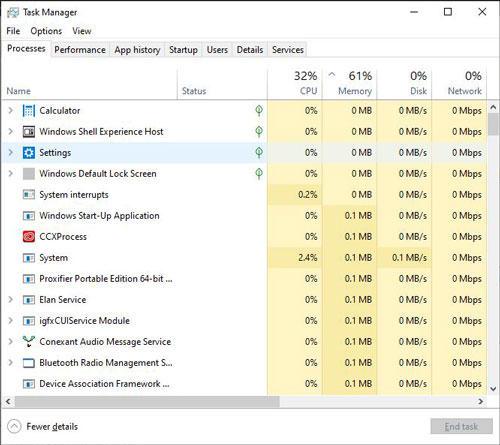
Task: Click the suspended leaf icon for Windows Default Lock Screen
Action: pyautogui.click(x=259, y=174)
